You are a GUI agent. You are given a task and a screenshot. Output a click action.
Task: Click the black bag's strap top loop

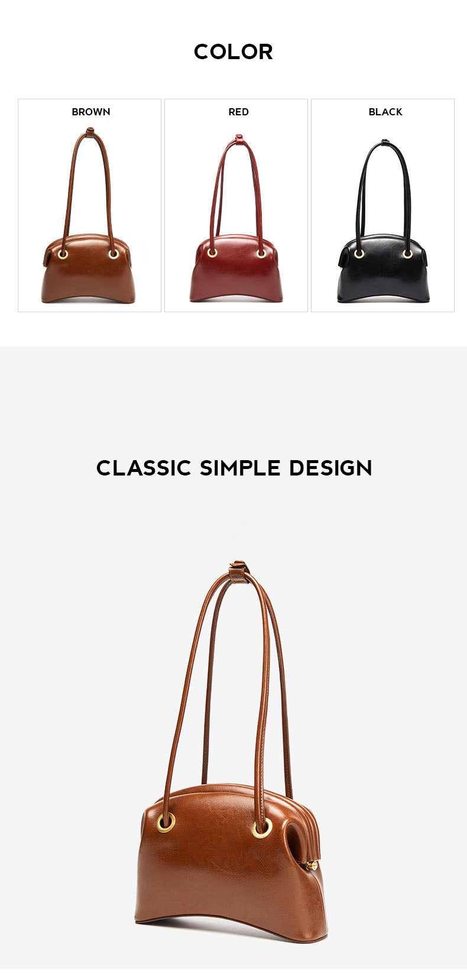385,142
